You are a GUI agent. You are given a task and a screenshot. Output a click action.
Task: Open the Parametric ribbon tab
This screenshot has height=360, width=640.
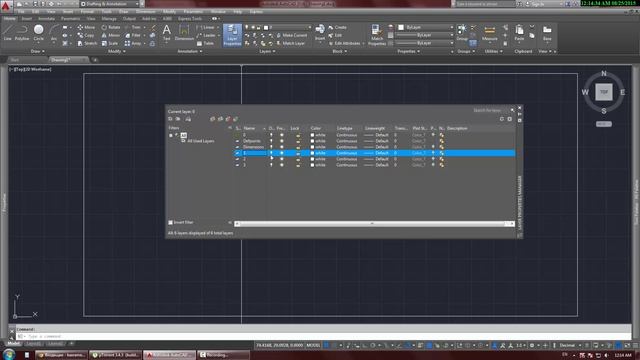pos(70,18)
